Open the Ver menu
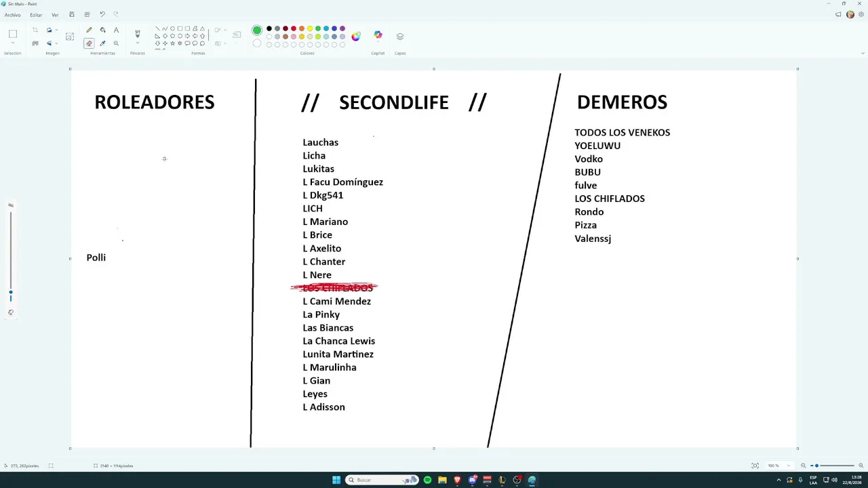 point(55,15)
